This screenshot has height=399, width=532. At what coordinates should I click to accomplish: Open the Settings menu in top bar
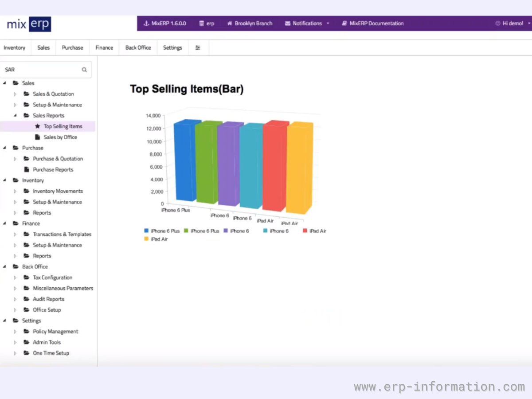172,48
